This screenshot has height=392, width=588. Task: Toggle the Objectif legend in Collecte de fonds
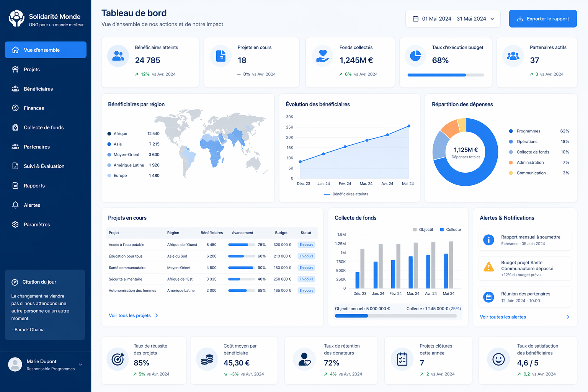click(x=423, y=230)
